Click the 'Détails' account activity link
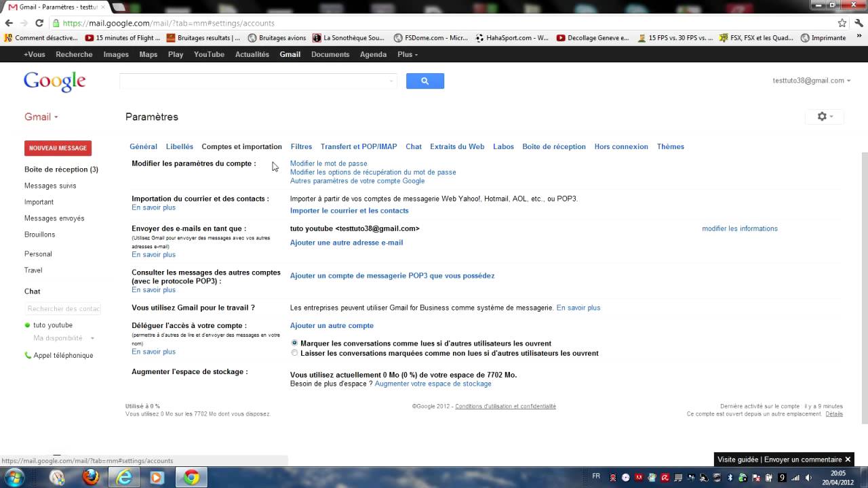Image resolution: width=868 pixels, height=488 pixels. (x=834, y=414)
